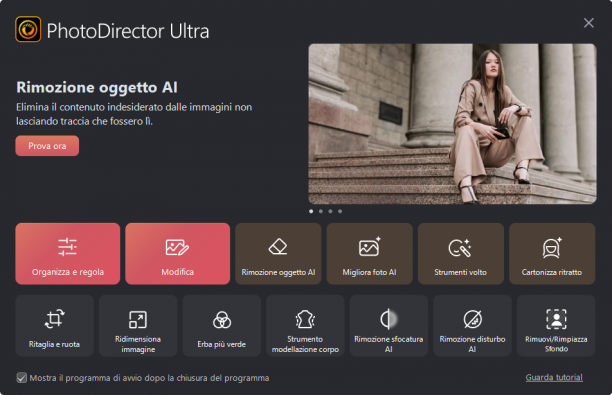The height and width of the screenshot is (395, 612).
Task: Open Migliora foto AI tool
Action: point(370,254)
